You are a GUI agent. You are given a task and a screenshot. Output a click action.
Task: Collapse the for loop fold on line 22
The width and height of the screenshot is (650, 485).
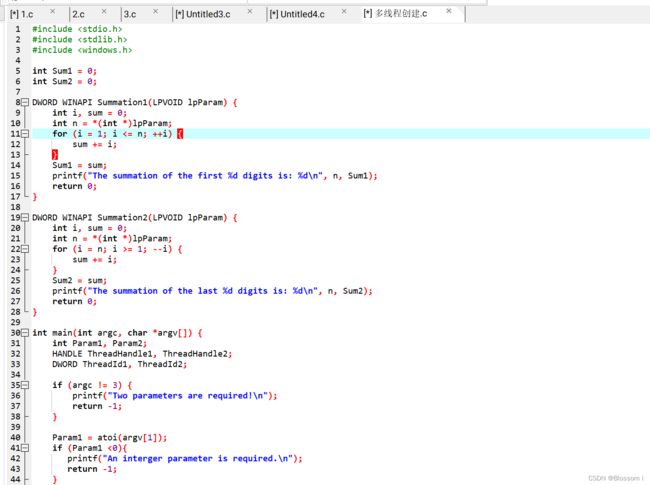point(25,249)
